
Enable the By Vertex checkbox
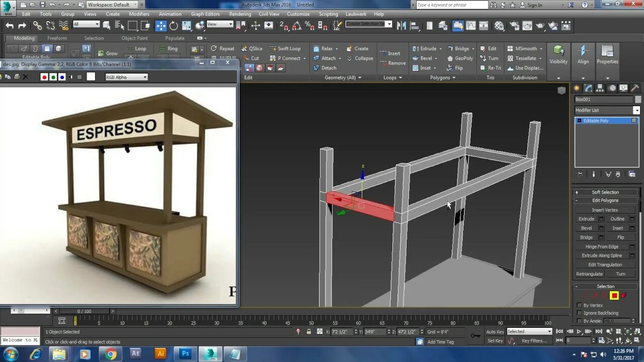tap(580, 305)
